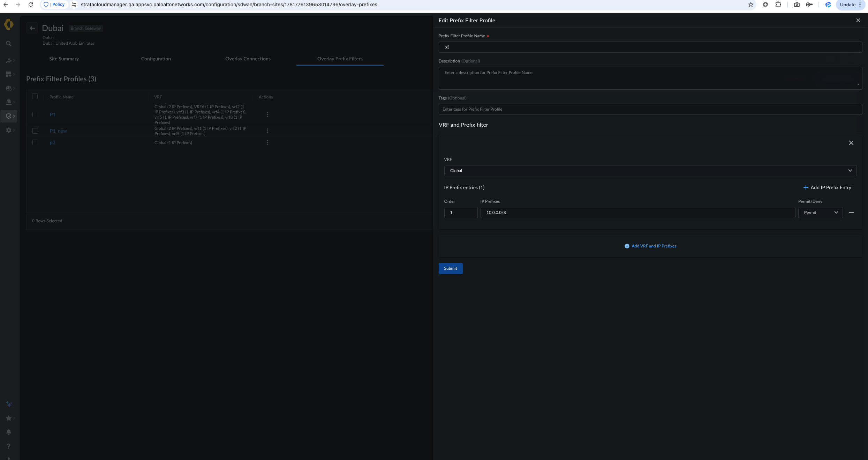Click the Profile Name column header

pyautogui.click(x=61, y=97)
